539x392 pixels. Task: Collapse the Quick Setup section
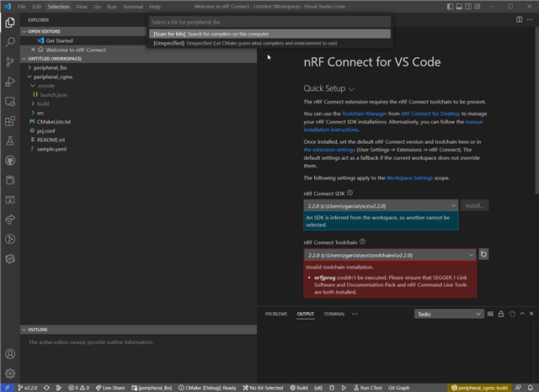(x=328, y=88)
